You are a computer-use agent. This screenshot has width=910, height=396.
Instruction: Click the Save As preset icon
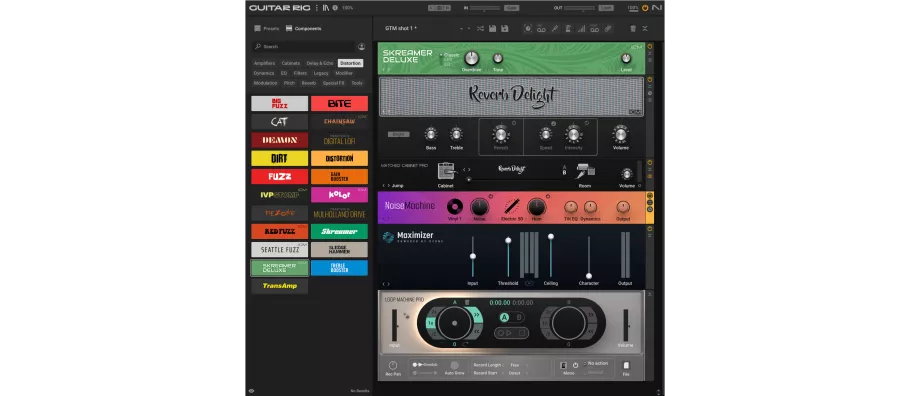pyautogui.click(x=504, y=28)
